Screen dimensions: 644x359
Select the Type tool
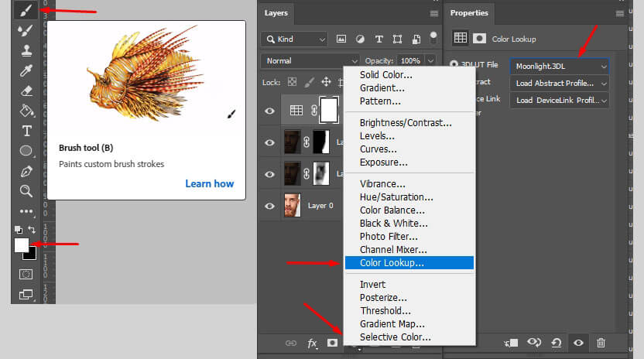(26, 131)
